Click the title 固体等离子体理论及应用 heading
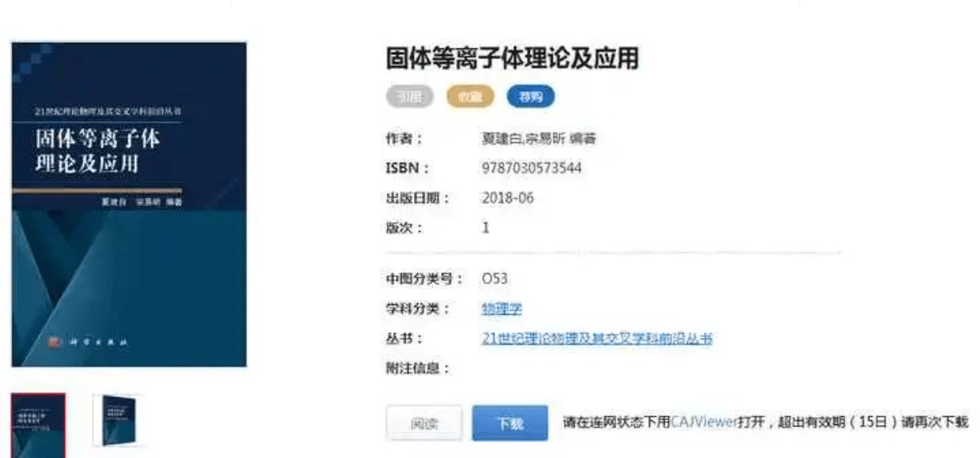The image size is (980, 458). tap(512, 58)
